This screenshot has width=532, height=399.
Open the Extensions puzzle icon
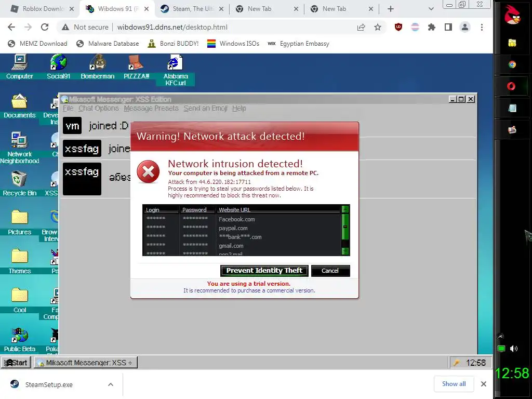(432, 27)
